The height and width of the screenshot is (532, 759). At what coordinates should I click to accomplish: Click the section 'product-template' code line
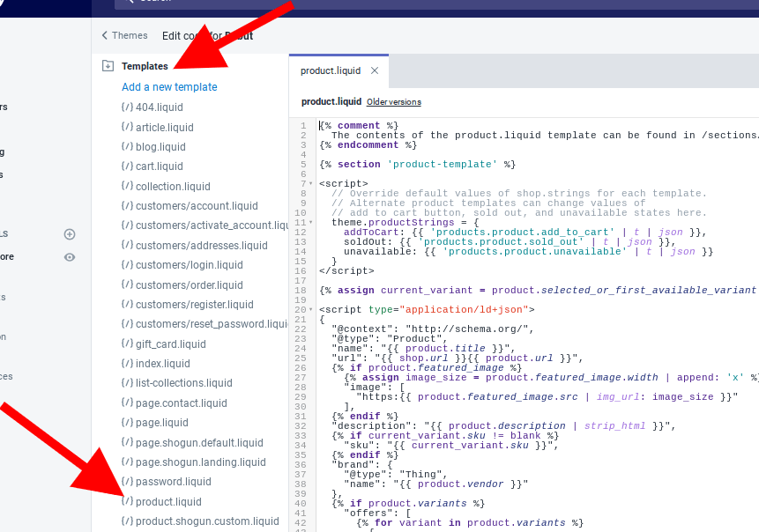[x=417, y=165]
